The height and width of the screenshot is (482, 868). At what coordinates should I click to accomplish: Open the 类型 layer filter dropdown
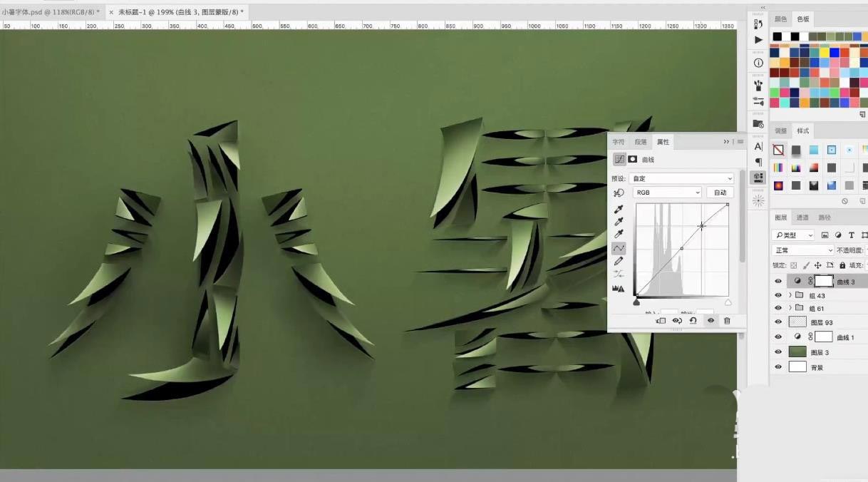[794, 235]
